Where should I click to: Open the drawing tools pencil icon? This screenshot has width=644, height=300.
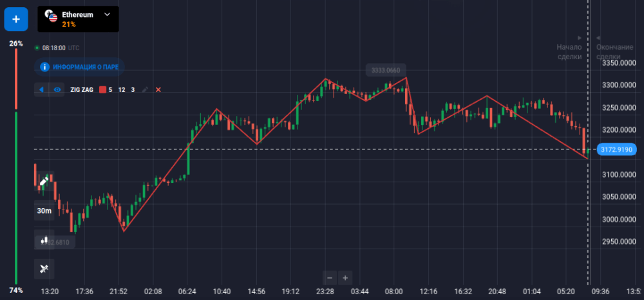point(44,181)
